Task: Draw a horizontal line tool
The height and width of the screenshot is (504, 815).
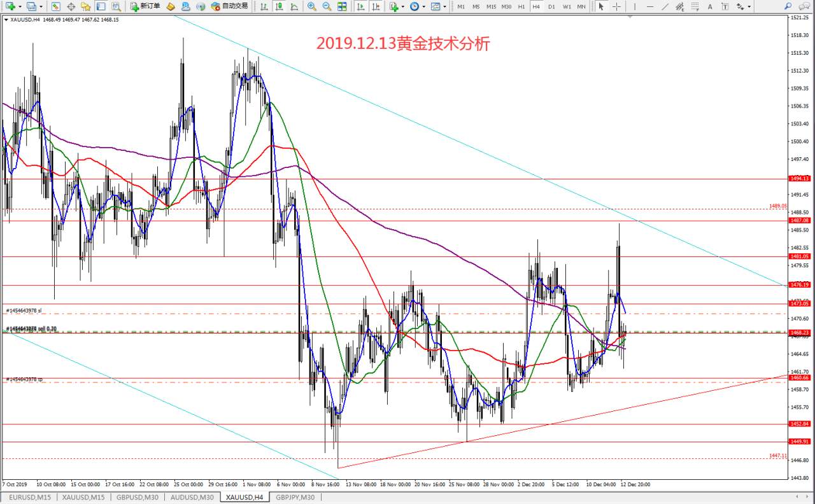Action: click(650, 6)
